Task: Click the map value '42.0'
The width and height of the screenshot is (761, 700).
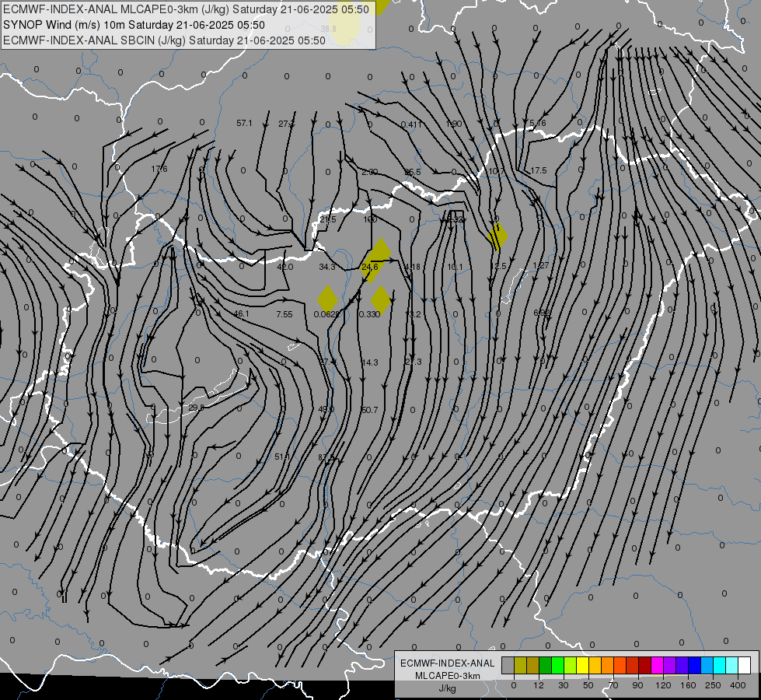Action: tap(285, 268)
